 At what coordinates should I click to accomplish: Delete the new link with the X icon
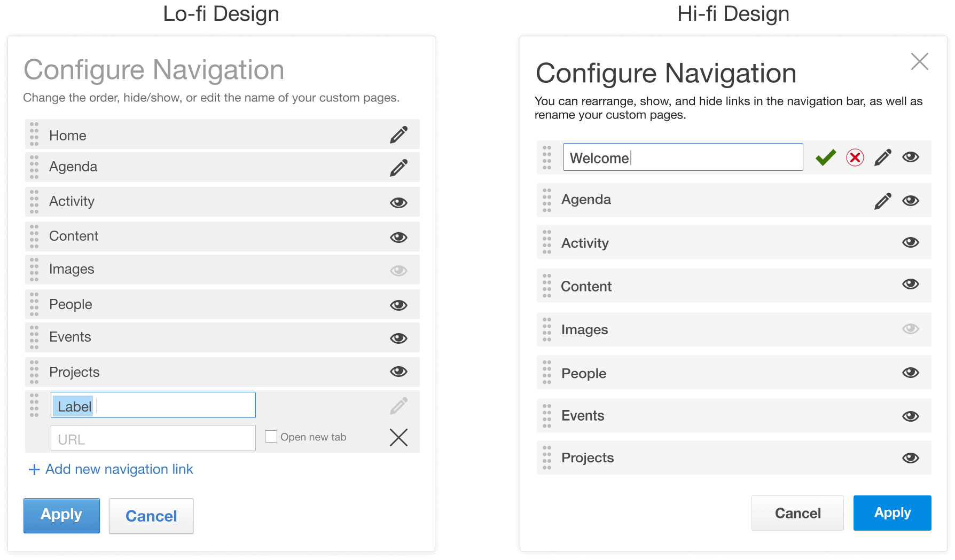pyautogui.click(x=398, y=438)
